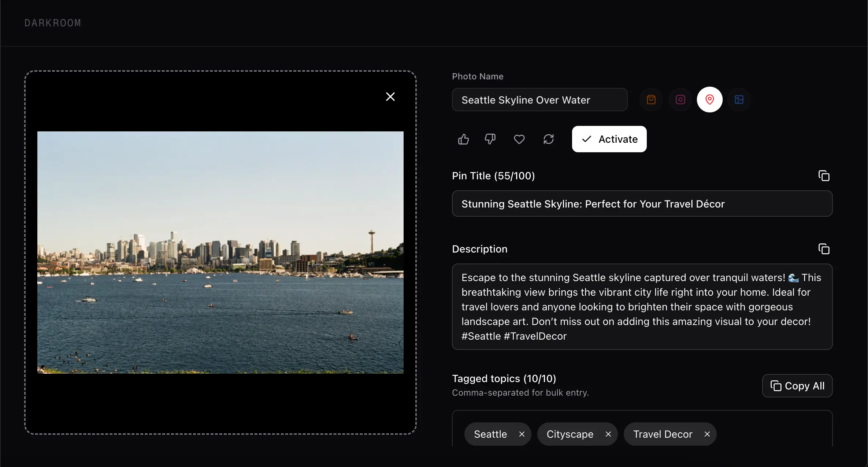Remove the Cityscape tag

[x=608, y=434]
